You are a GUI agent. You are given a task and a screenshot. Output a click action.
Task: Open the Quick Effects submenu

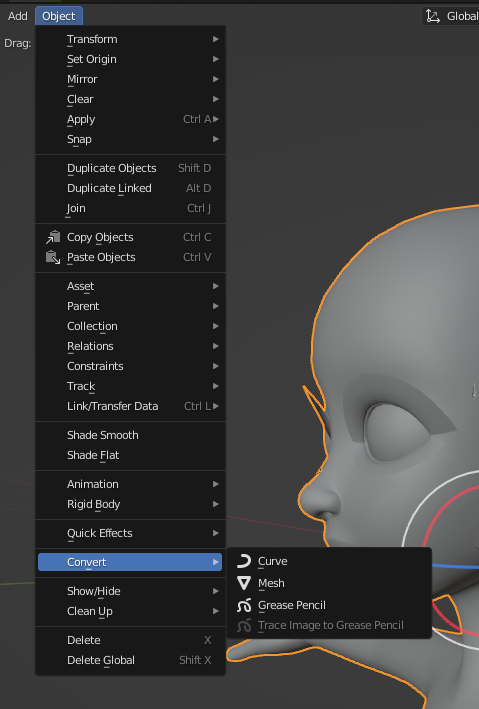(130, 533)
